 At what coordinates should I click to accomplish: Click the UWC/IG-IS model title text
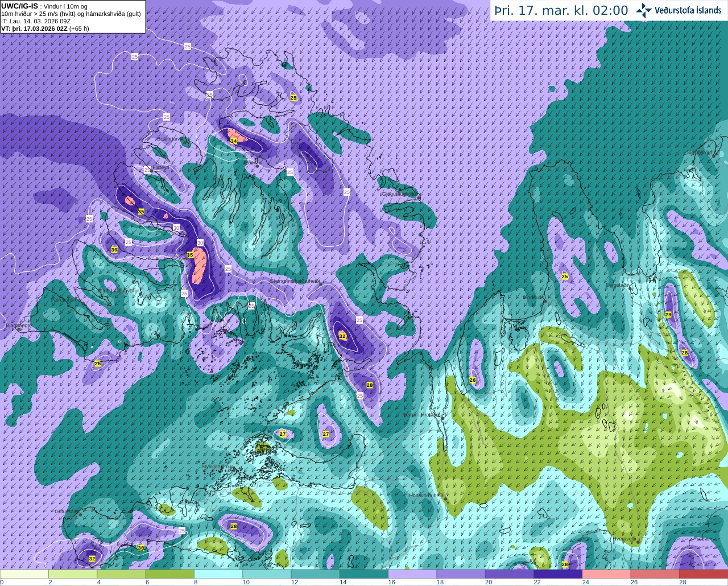pos(19,6)
